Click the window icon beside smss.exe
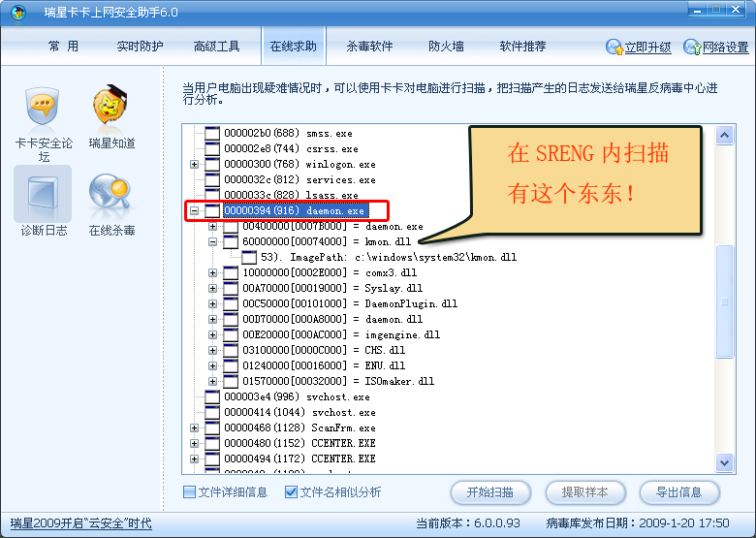The image size is (756, 538). [x=212, y=133]
